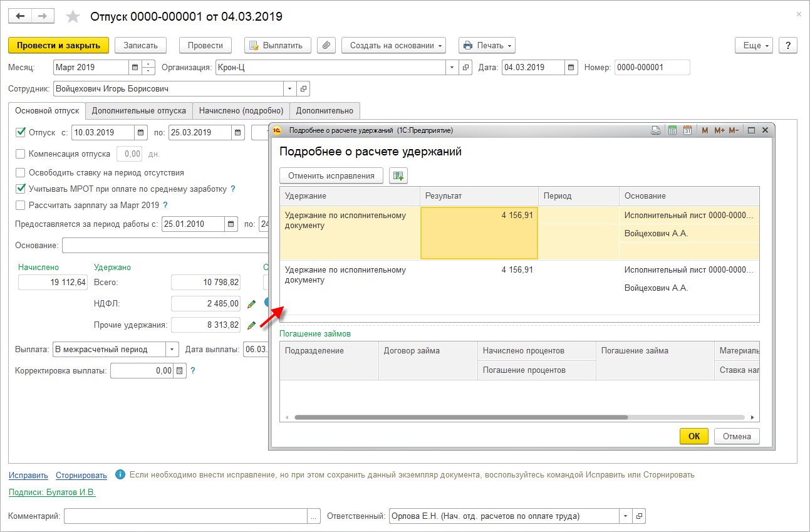810x532 pixels.
Task: Click the Комментарий input field
Action: coord(186,516)
